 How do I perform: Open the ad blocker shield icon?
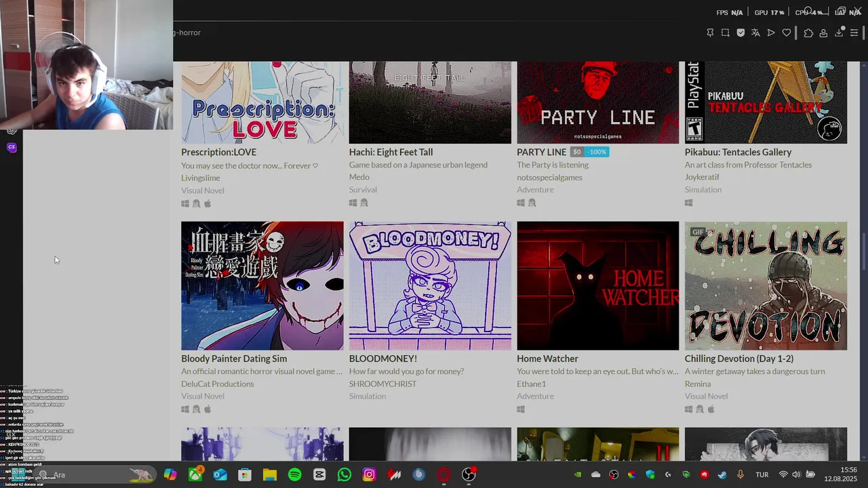point(741,33)
